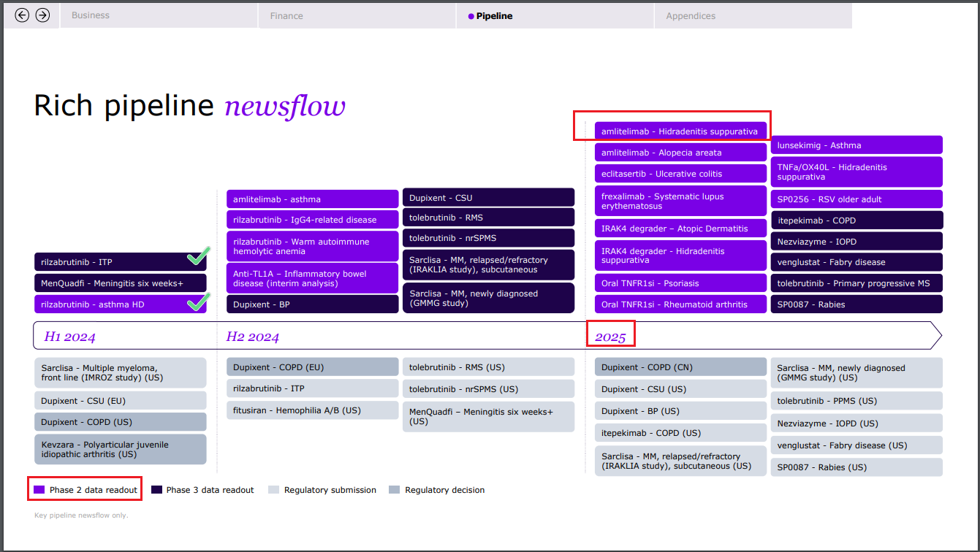Click the 2025 timeline label
The image size is (980, 552).
click(x=610, y=337)
